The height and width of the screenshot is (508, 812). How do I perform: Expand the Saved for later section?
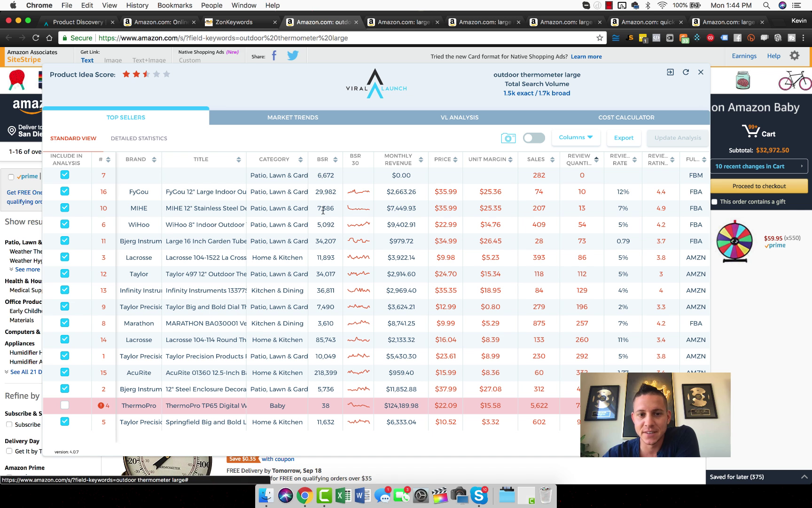click(758, 477)
